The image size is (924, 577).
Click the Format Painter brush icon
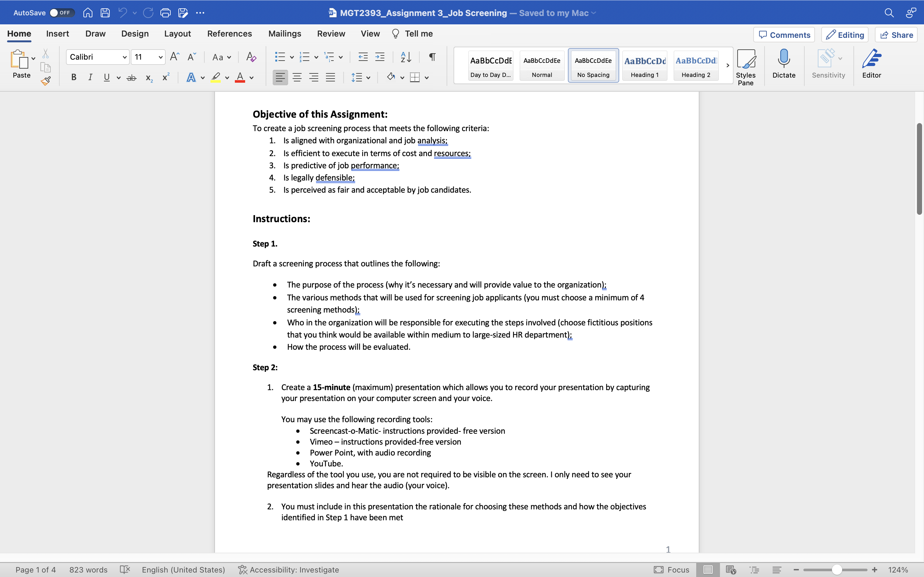46,80
